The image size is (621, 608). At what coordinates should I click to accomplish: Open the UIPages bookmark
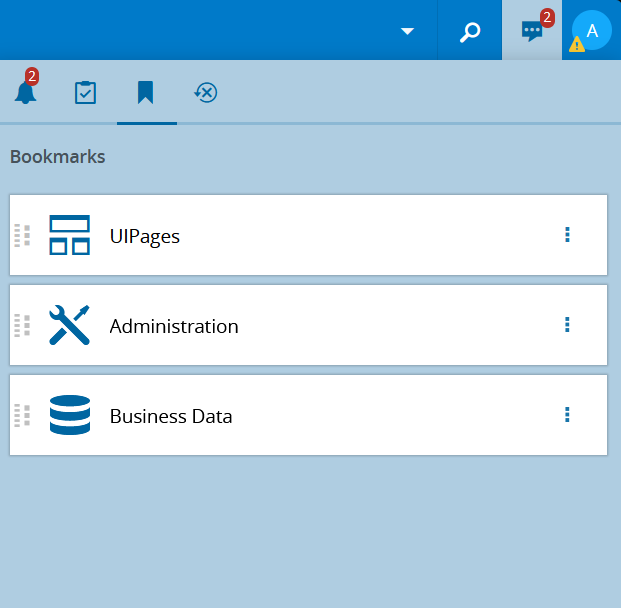coord(308,235)
